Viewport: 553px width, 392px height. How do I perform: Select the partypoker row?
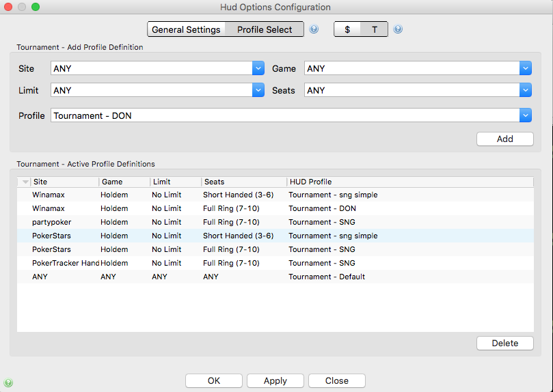click(275, 222)
